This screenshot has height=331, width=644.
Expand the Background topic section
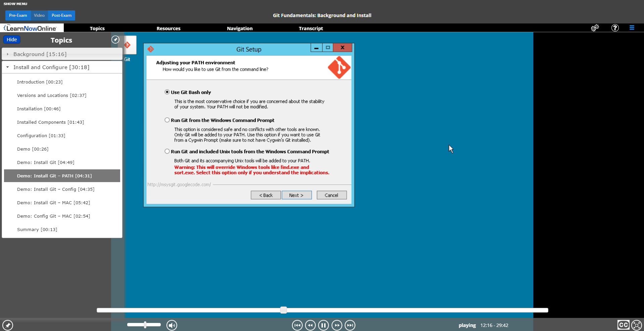tap(8, 54)
